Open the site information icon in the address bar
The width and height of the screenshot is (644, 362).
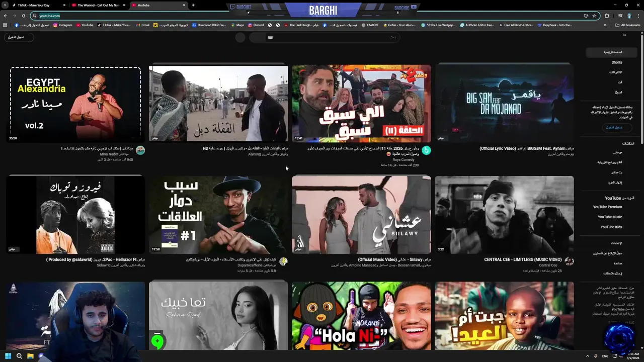(34, 16)
